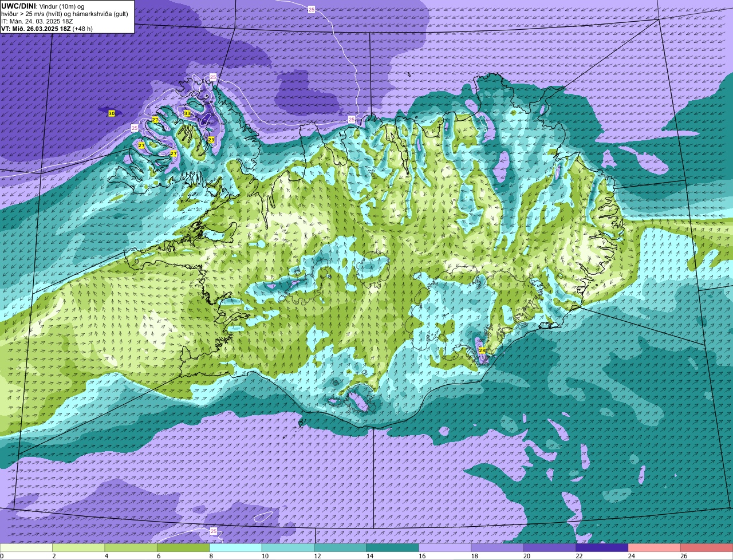Click the 20–22 m/s violet legend swatch
The image size is (733, 560).
coord(550,547)
